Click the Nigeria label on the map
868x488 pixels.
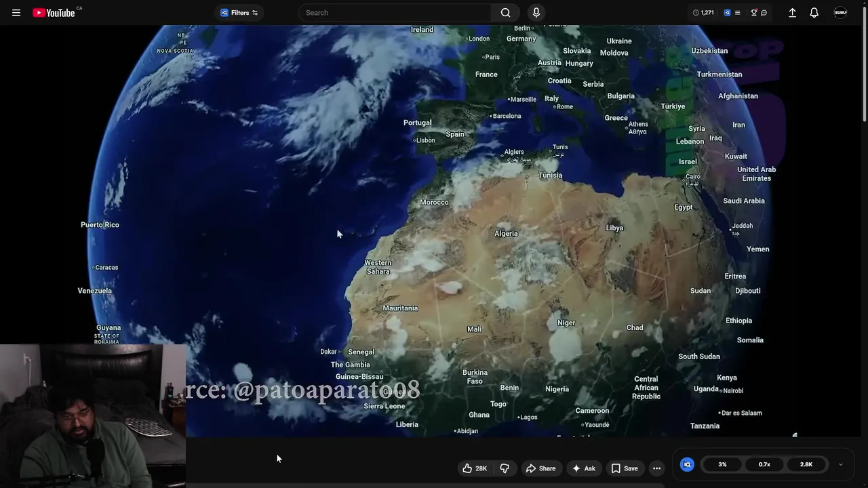click(557, 389)
